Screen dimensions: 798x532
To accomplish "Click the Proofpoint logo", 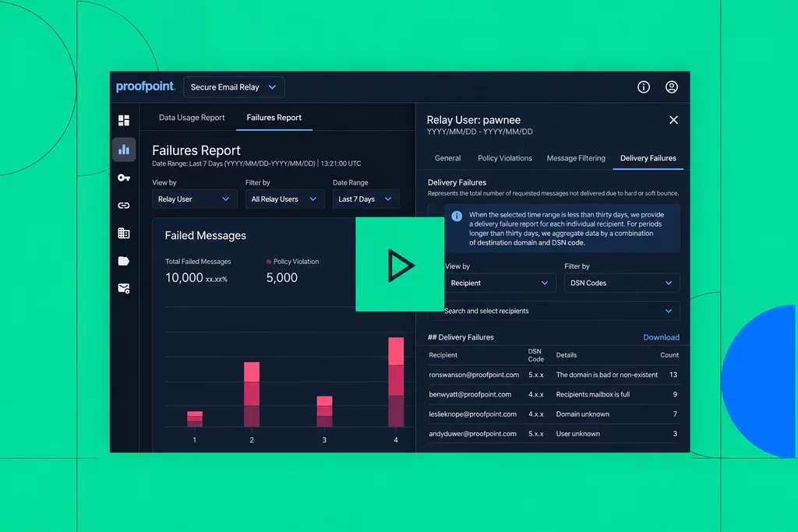I will point(146,86).
